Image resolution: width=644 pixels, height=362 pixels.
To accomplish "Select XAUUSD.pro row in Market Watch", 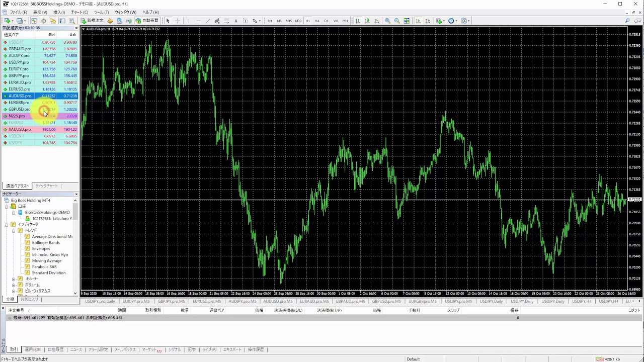I will (40, 129).
